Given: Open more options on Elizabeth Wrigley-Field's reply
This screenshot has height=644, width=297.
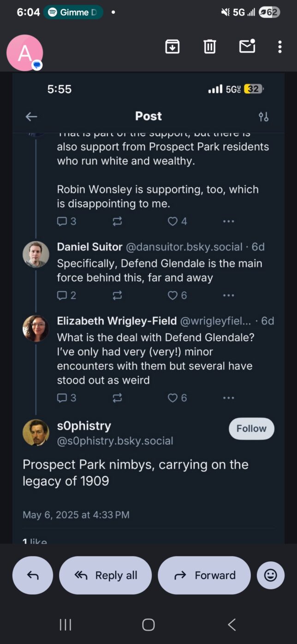Looking at the screenshot, I should pos(228,398).
